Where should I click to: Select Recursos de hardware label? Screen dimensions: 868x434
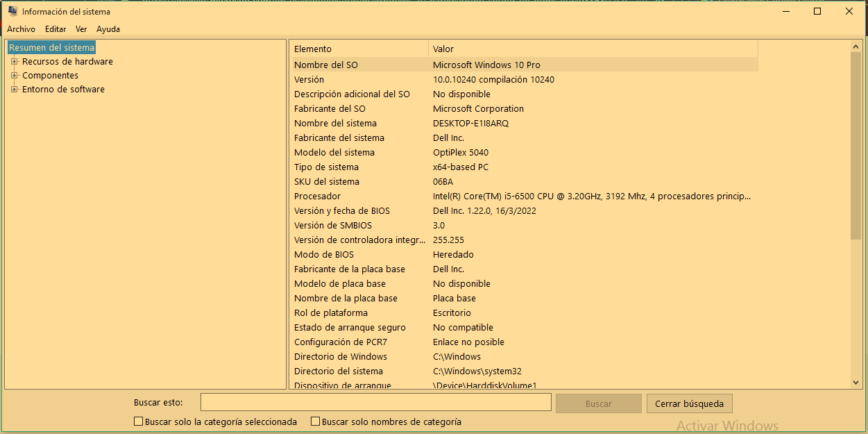(67, 61)
